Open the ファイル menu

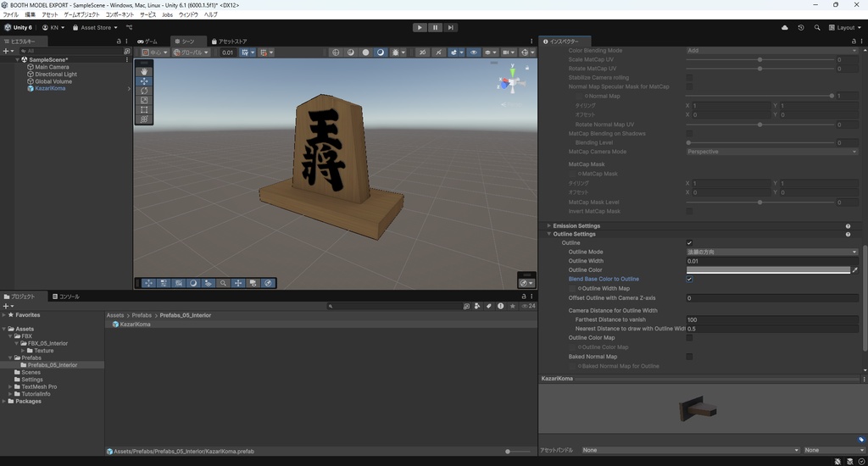10,15
